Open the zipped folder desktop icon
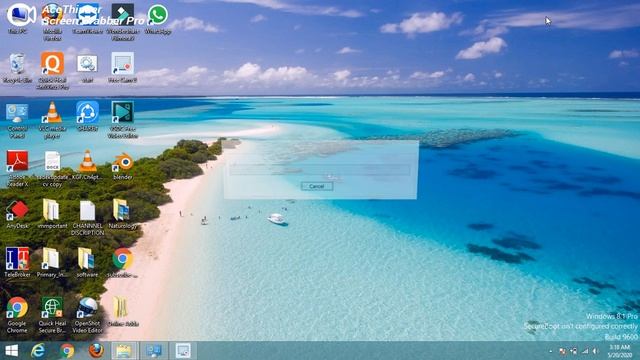 pyautogui.click(x=121, y=307)
